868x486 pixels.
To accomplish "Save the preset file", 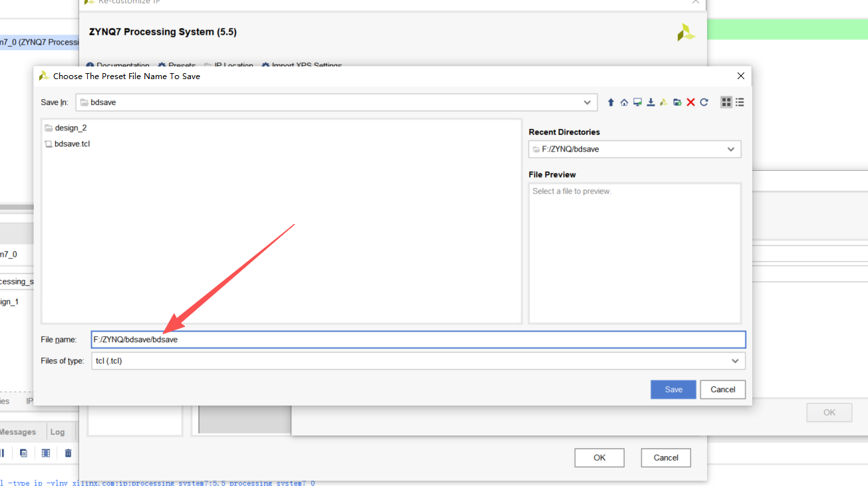I will point(673,390).
